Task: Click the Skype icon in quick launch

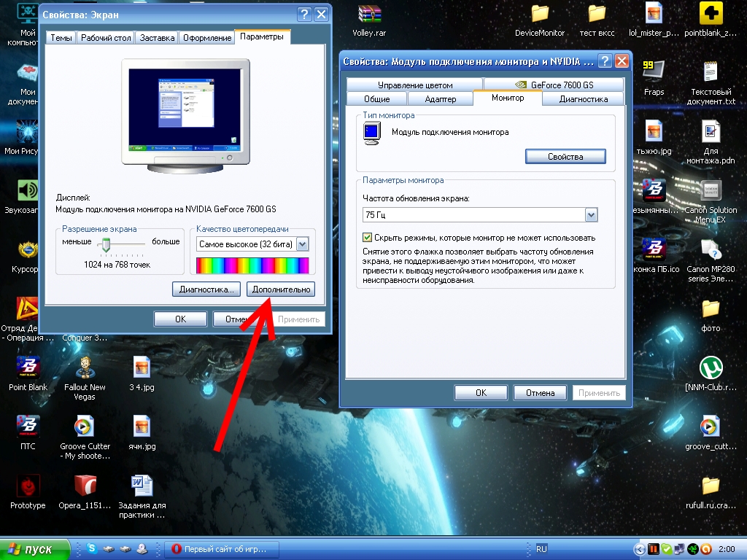Action: point(92,548)
